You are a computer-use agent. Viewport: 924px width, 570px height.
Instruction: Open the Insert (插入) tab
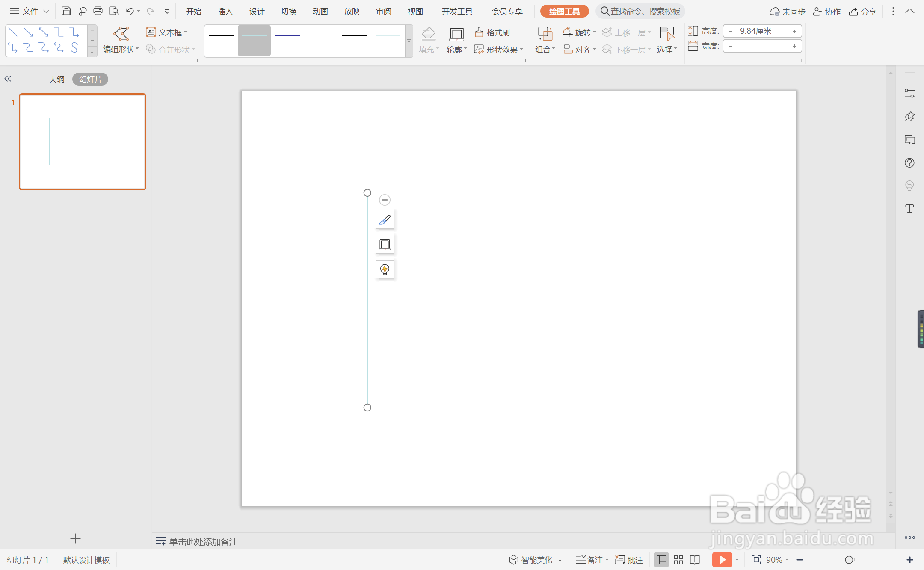(x=225, y=12)
